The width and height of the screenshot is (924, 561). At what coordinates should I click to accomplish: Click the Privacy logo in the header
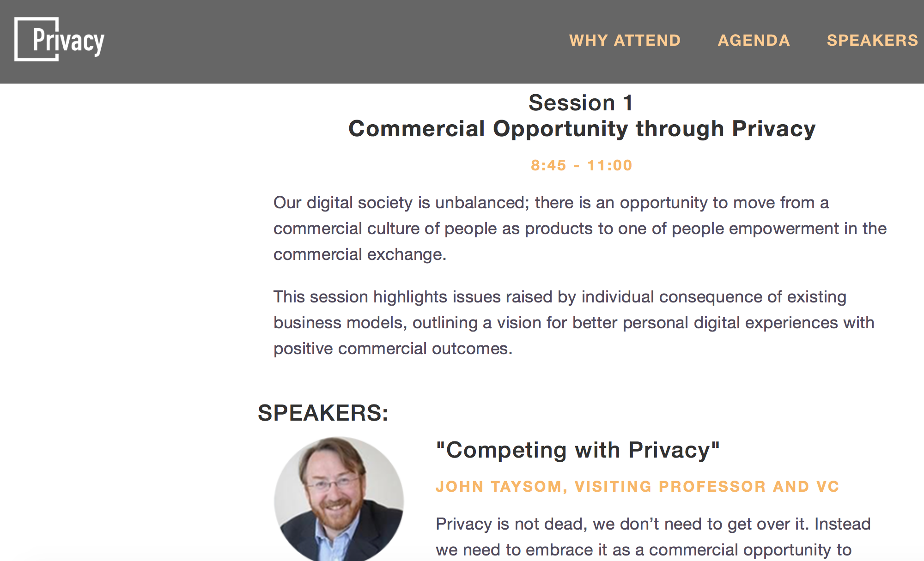pos(60,40)
